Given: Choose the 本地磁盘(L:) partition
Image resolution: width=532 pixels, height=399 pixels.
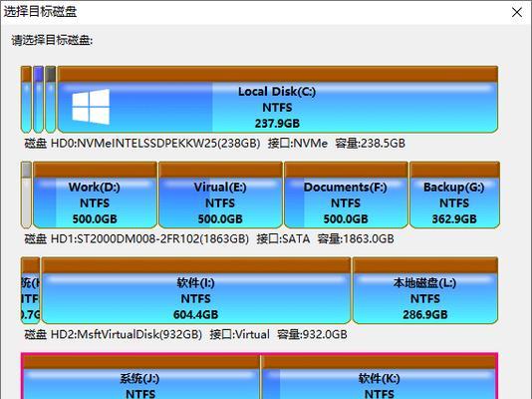Looking at the screenshot, I should [425, 290].
